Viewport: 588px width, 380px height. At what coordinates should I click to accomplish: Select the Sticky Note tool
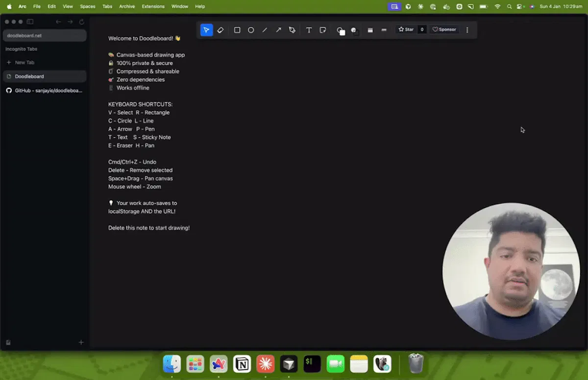[x=322, y=30]
